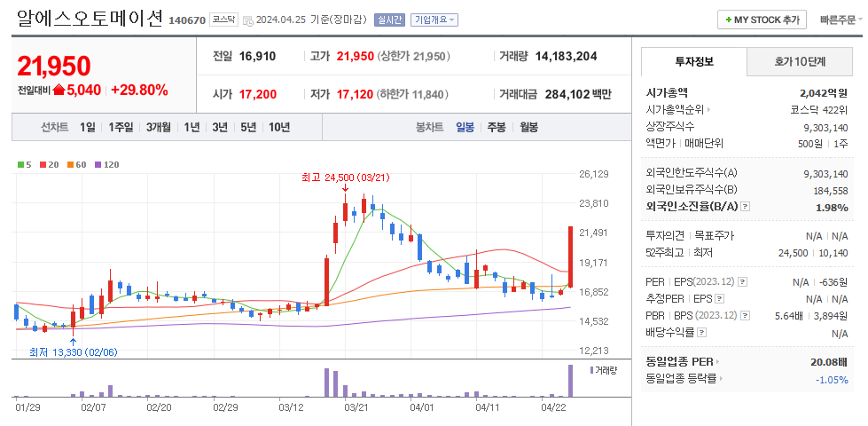Image resolution: width=868 pixels, height=426 pixels.
Task: Click the 최고 24,500 (03/21) chart marker
Action: click(346, 177)
